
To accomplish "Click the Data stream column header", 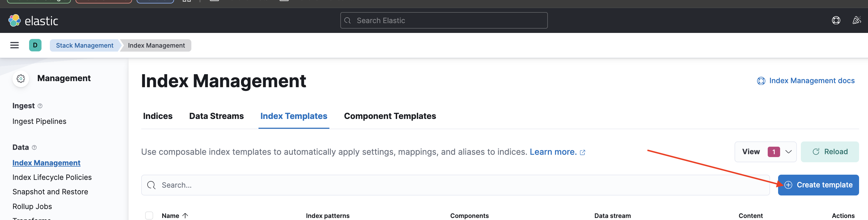I will (612, 216).
